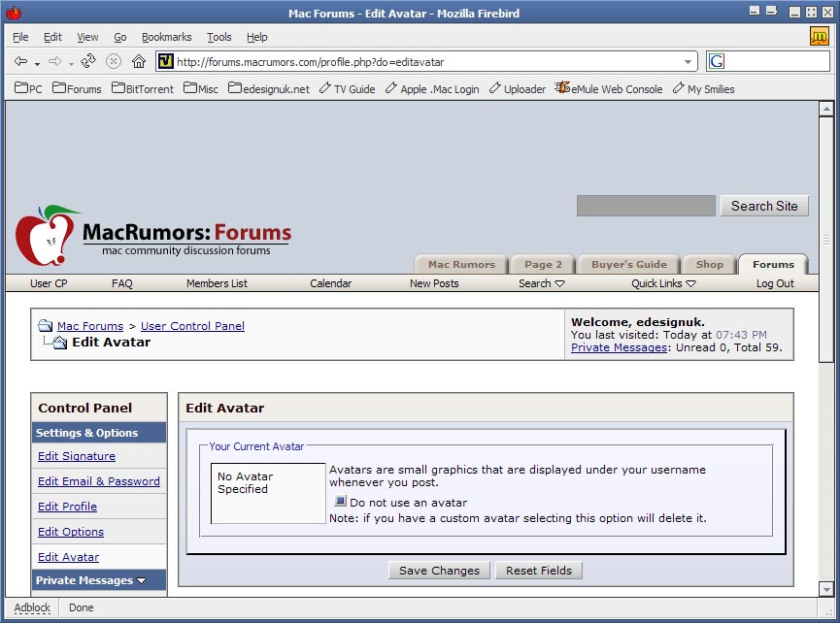Select the Forums site tab

point(773,264)
